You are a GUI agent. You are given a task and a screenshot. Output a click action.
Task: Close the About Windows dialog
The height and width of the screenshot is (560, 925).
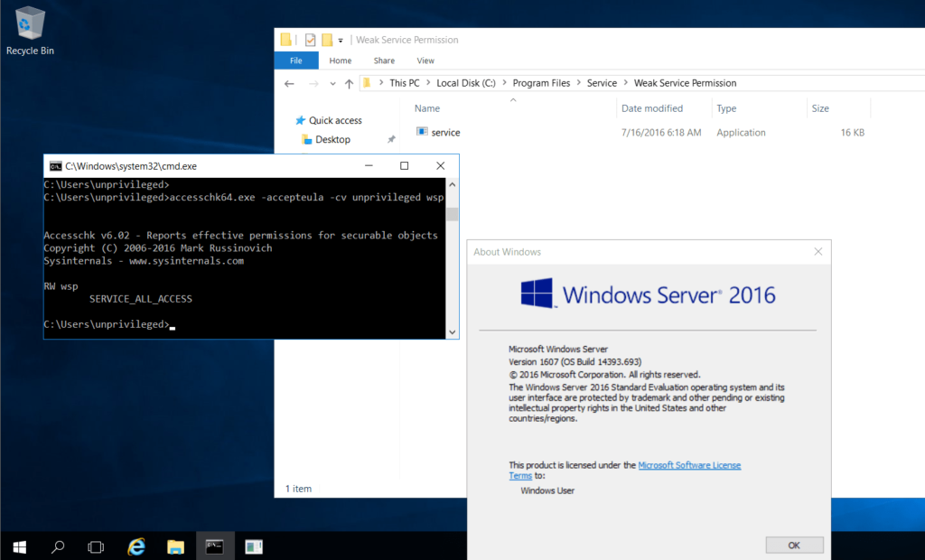tap(818, 252)
